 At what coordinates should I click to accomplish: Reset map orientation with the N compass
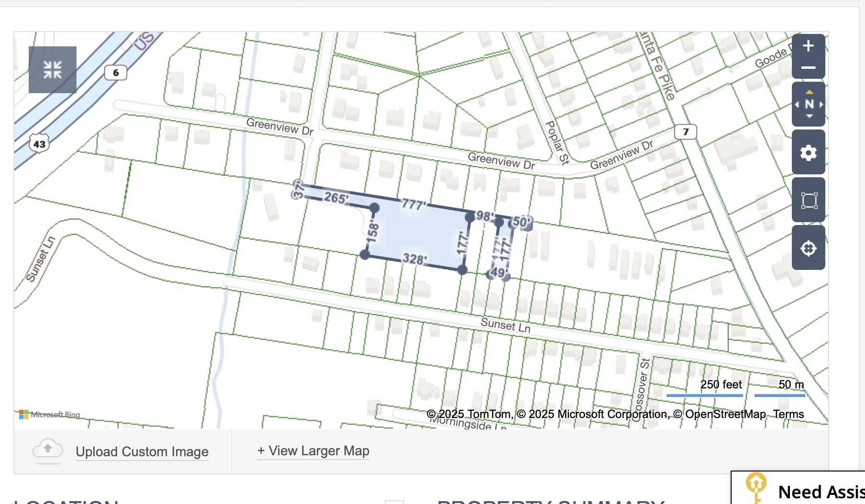809,104
